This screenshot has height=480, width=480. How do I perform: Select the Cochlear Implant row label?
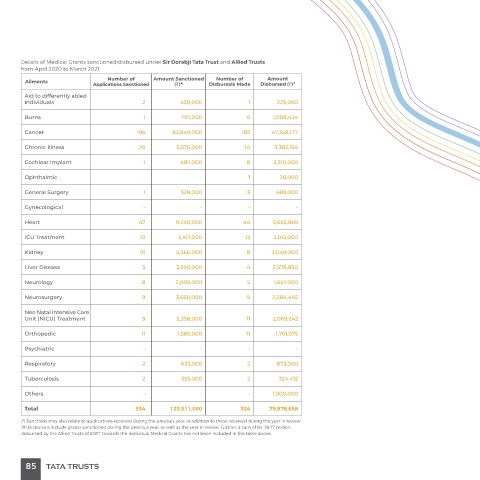(48, 162)
